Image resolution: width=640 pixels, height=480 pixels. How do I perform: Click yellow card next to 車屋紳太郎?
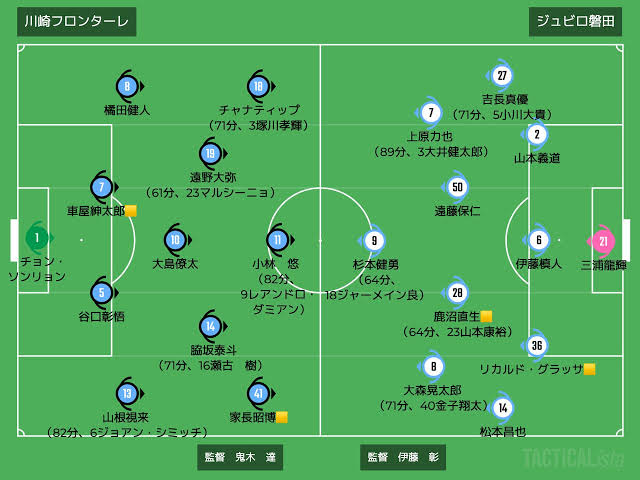(x=131, y=211)
